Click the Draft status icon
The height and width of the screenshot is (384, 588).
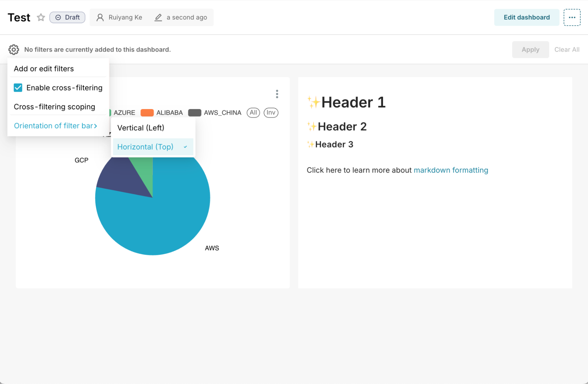pos(58,17)
